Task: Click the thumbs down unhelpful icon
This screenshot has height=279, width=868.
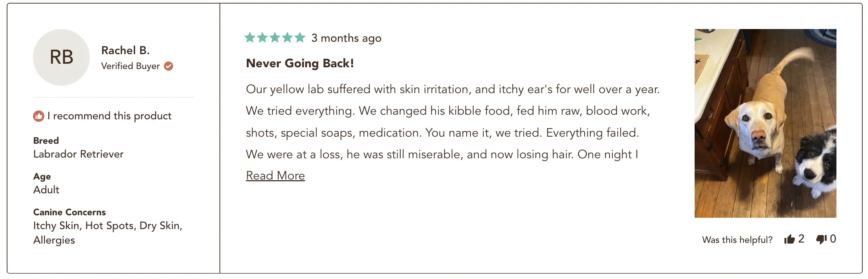Action: (x=821, y=240)
